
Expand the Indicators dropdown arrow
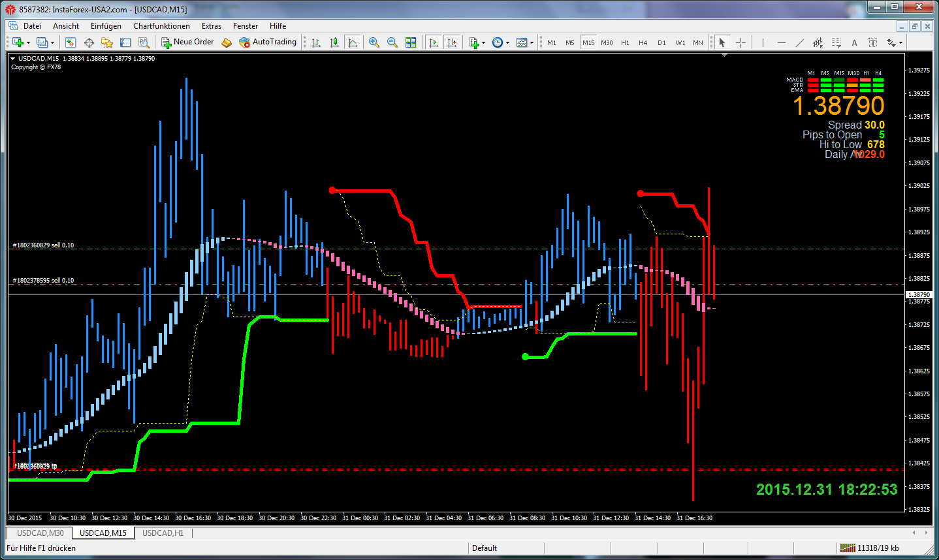[484, 43]
